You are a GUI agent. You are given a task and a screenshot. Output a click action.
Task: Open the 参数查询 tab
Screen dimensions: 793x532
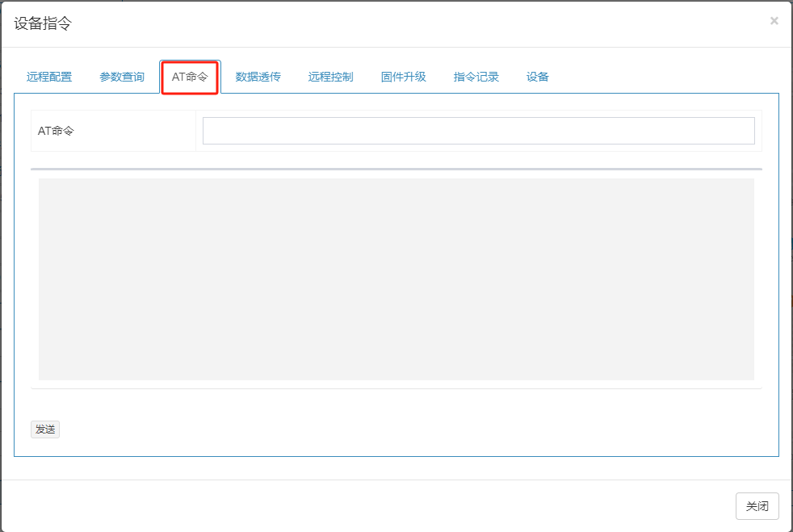[x=122, y=77]
